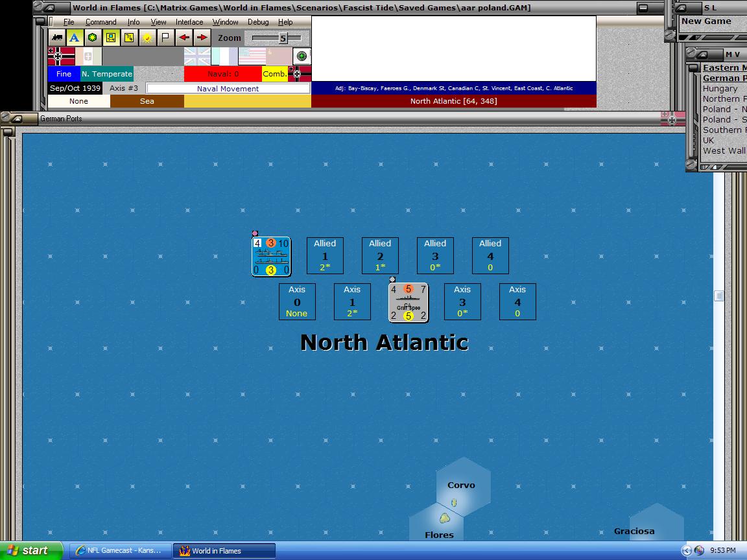747x560 pixels.
Task: Select West Wall in the M V list
Action: coord(724,151)
